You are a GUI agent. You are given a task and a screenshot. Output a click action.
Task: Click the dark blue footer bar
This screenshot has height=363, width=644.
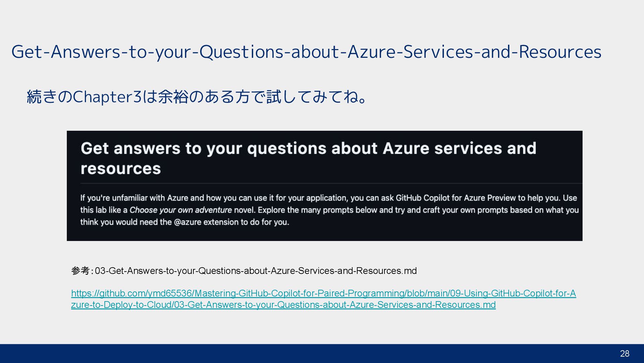(302, 354)
